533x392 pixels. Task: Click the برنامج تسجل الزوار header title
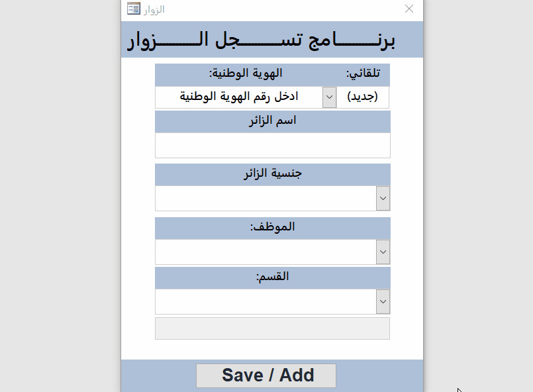click(261, 40)
